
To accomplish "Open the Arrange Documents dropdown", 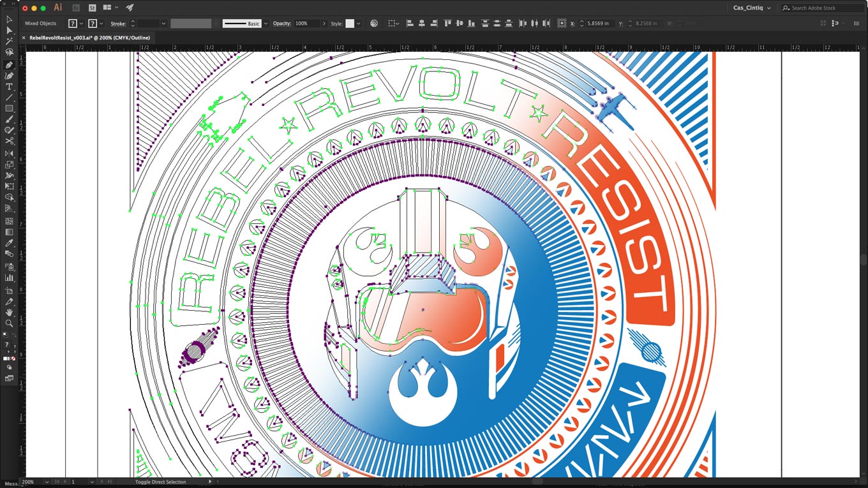I will (110, 8).
